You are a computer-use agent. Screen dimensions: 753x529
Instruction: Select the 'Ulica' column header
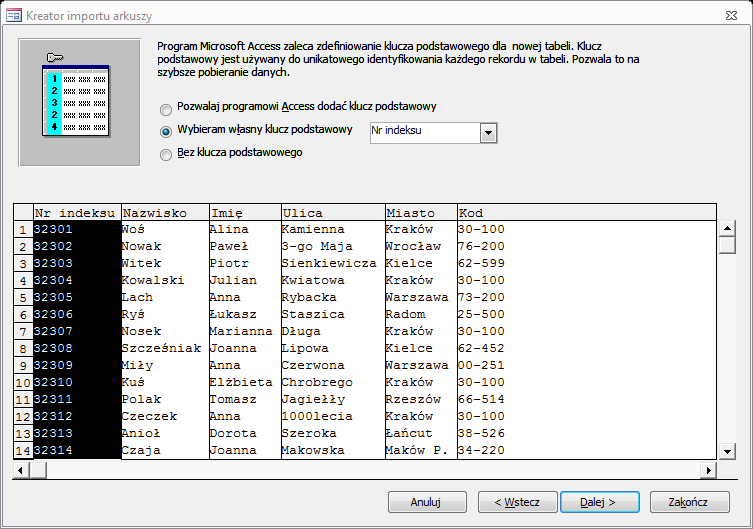point(333,212)
